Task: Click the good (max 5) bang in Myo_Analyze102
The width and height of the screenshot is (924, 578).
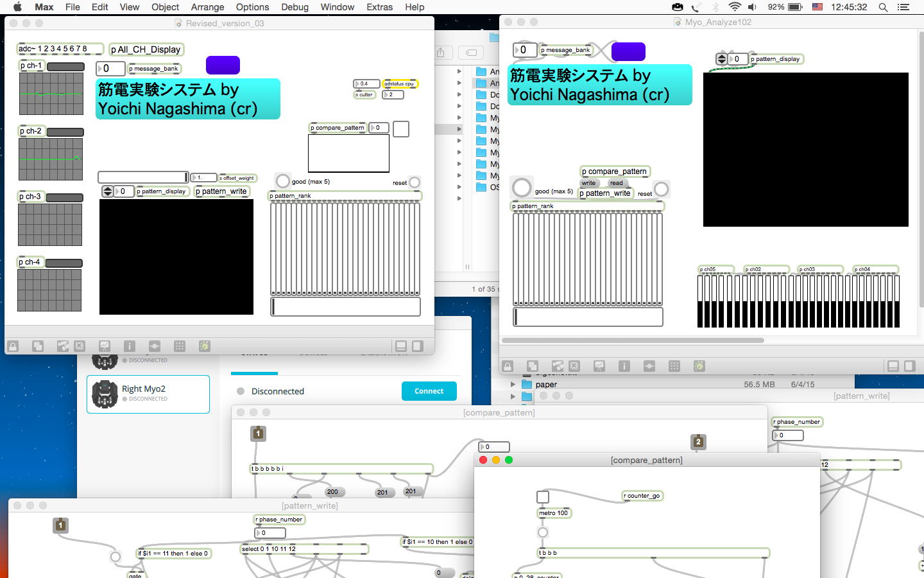Action: pyautogui.click(x=522, y=188)
